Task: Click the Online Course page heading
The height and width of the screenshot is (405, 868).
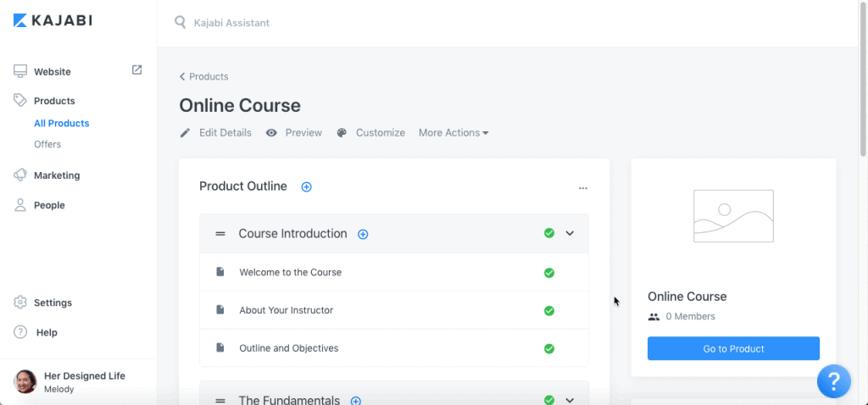Action: [240, 105]
